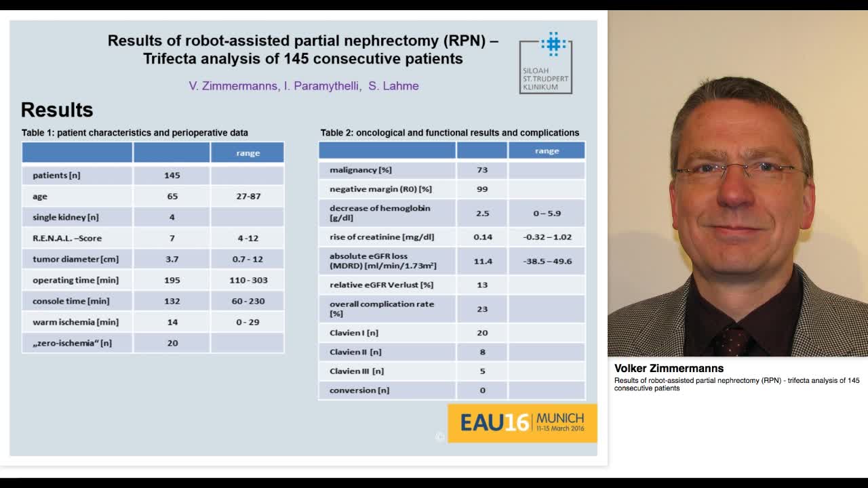Select the R.E.N.A.L. Score range 4-12
This screenshot has height=488, width=868.
click(x=248, y=237)
